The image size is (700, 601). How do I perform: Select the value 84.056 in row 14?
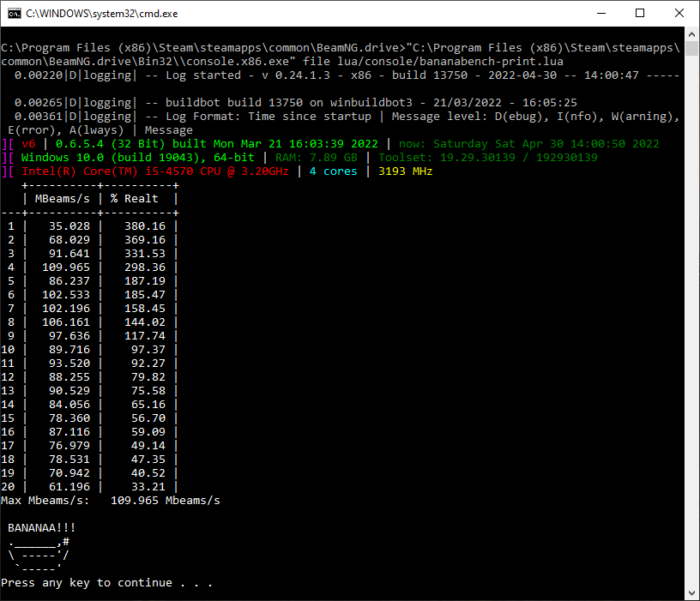pyautogui.click(x=69, y=405)
